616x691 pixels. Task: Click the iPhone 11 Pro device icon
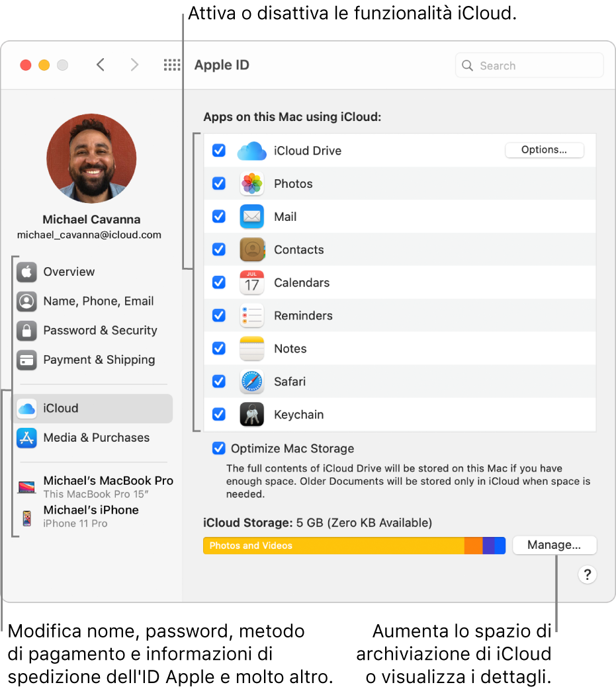(x=27, y=518)
